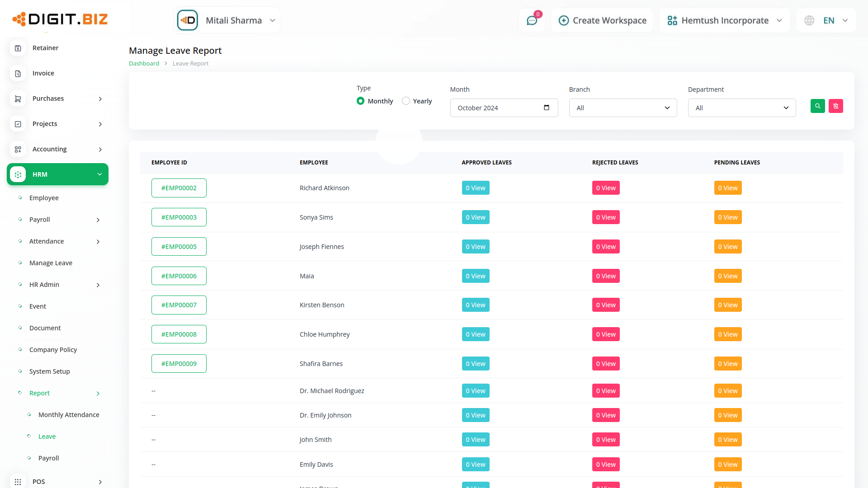
Task: Select the Yearly radio button
Action: [406, 101]
